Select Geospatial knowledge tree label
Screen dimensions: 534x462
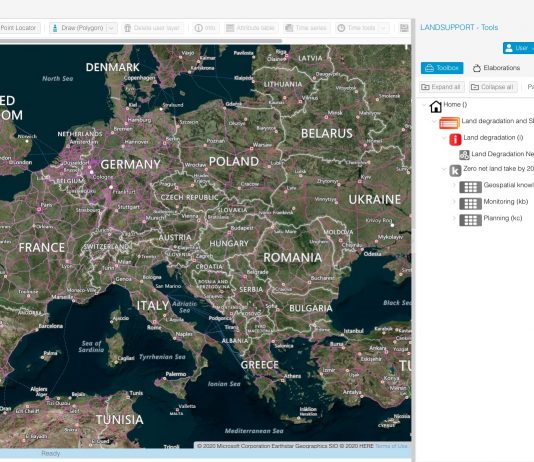tap(508, 185)
